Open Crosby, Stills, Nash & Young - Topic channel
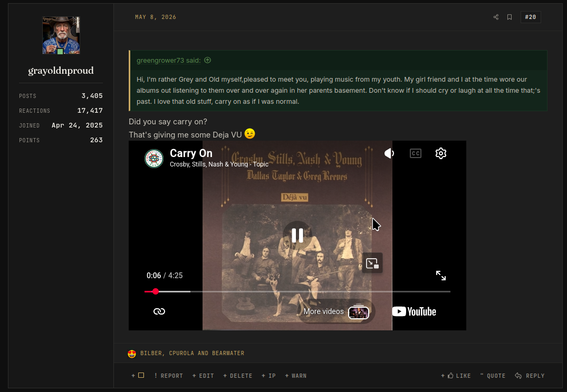This screenshot has width=567, height=392. point(219,164)
